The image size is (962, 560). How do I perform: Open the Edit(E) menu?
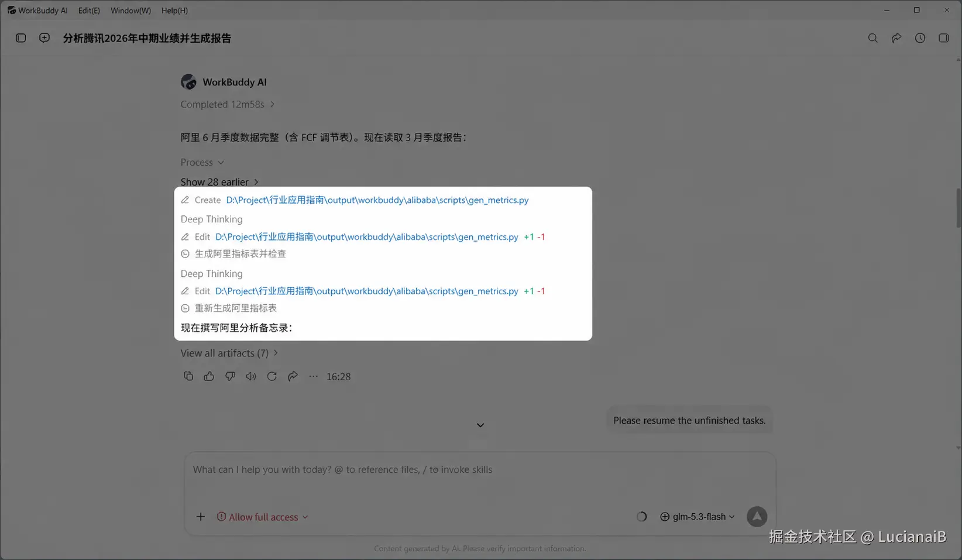(89, 11)
